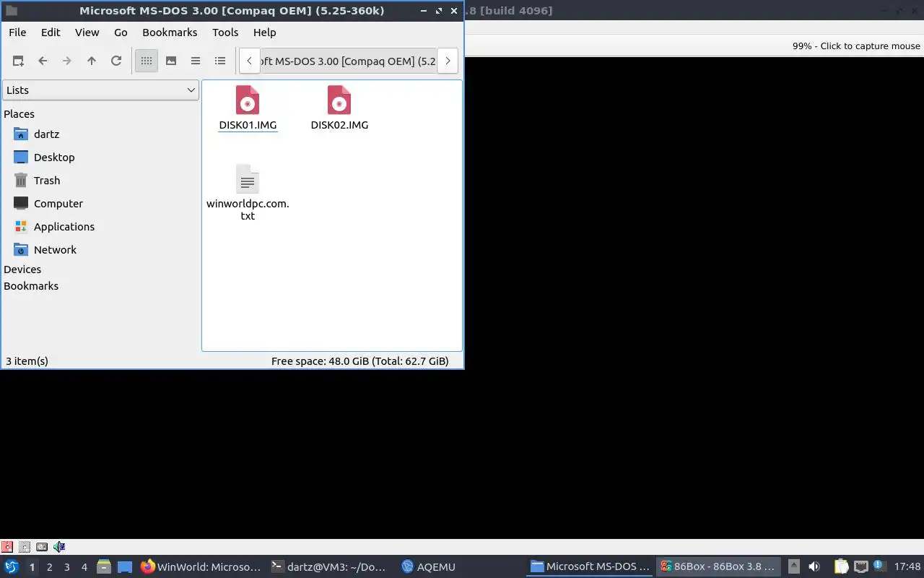This screenshot has height=578, width=924.
Task: Click 86Box cassette status icon
Action: point(42,547)
